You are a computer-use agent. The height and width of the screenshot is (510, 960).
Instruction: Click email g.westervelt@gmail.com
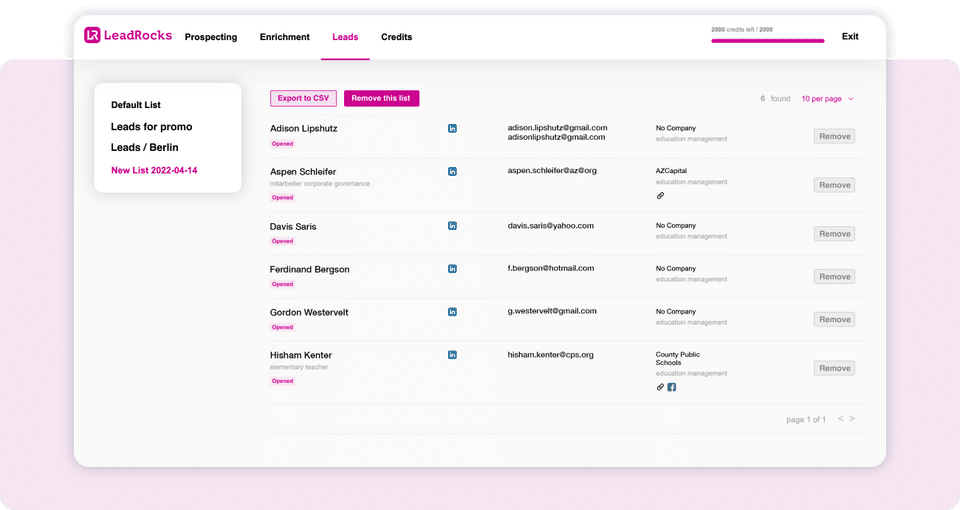point(552,311)
